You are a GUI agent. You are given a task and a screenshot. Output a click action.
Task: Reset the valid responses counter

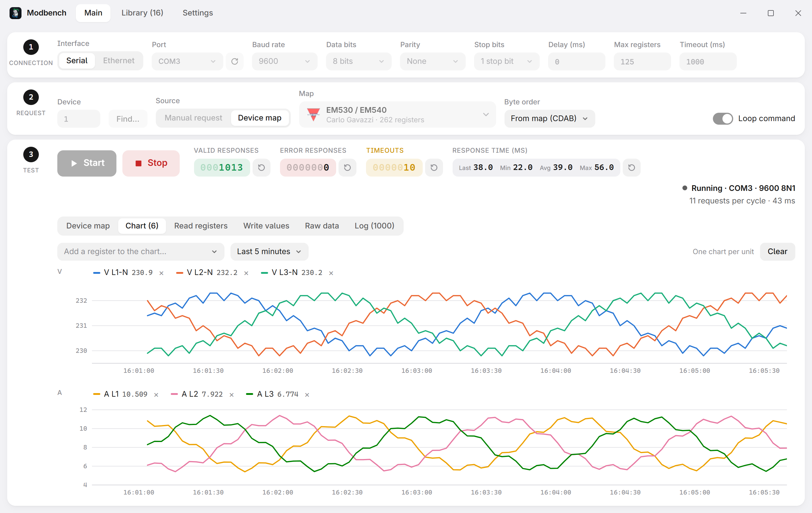[261, 167]
